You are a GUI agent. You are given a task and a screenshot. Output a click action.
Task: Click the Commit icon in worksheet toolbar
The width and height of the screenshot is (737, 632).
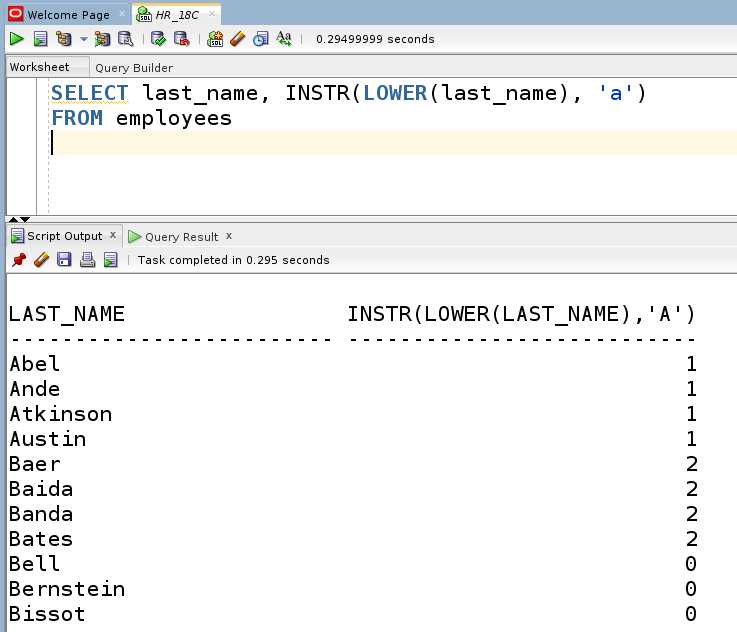click(x=158, y=39)
